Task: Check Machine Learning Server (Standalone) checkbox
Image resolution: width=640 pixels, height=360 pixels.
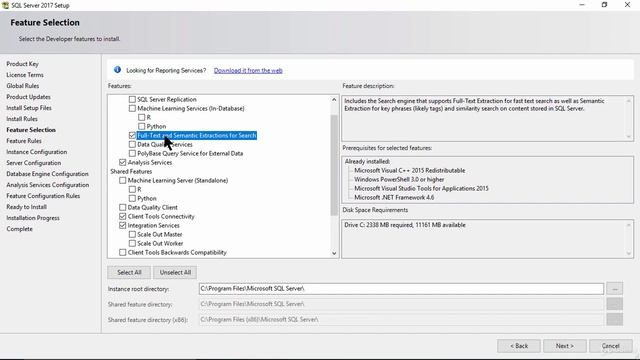Action: pos(122,180)
